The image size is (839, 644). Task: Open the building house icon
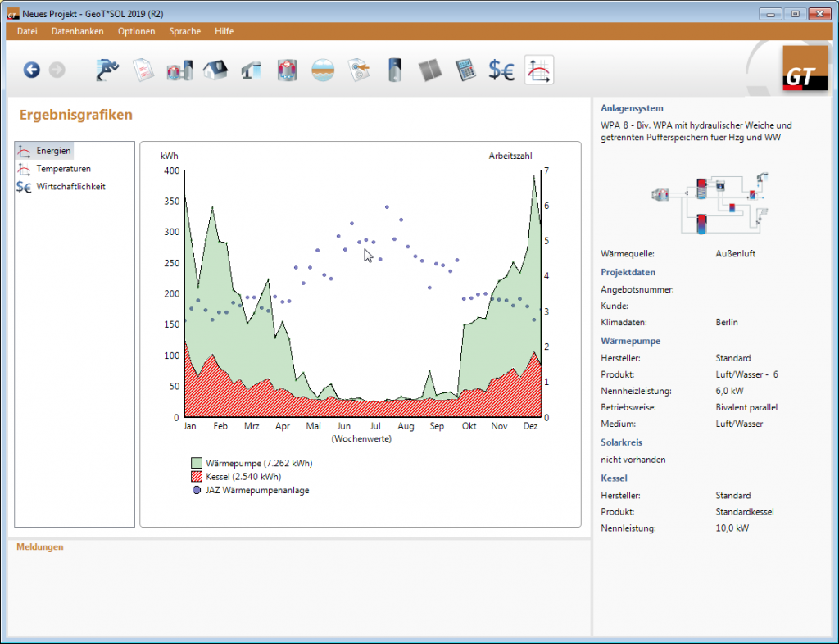(215, 70)
